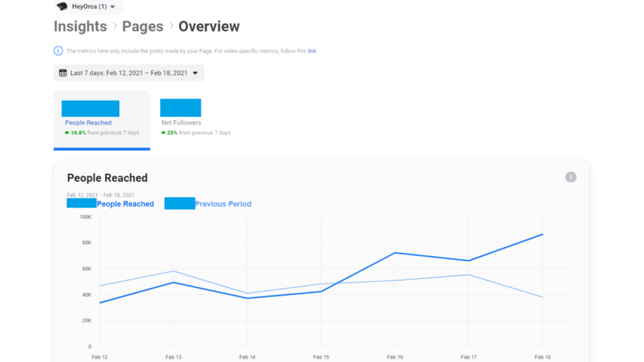The image size is (644, 362).
Task: Click the Feb 15 x-axis label
Action: 321,357
